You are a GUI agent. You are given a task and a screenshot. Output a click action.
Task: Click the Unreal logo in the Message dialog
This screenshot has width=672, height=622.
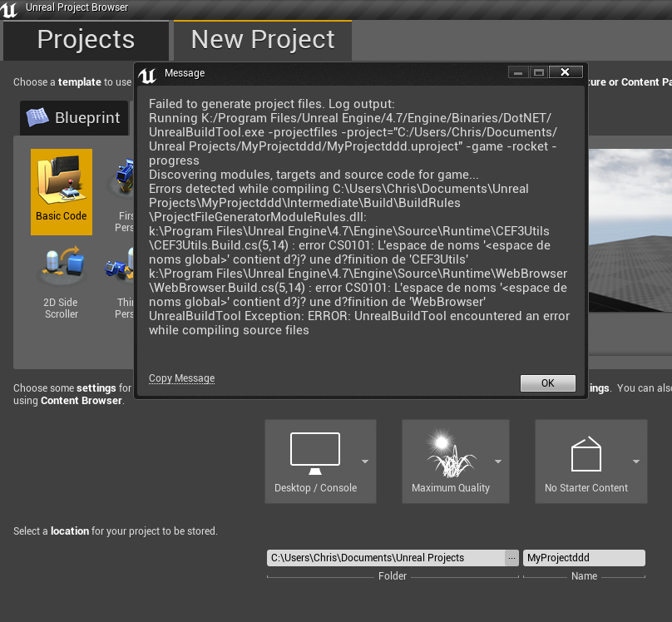[x=147, y=76]
